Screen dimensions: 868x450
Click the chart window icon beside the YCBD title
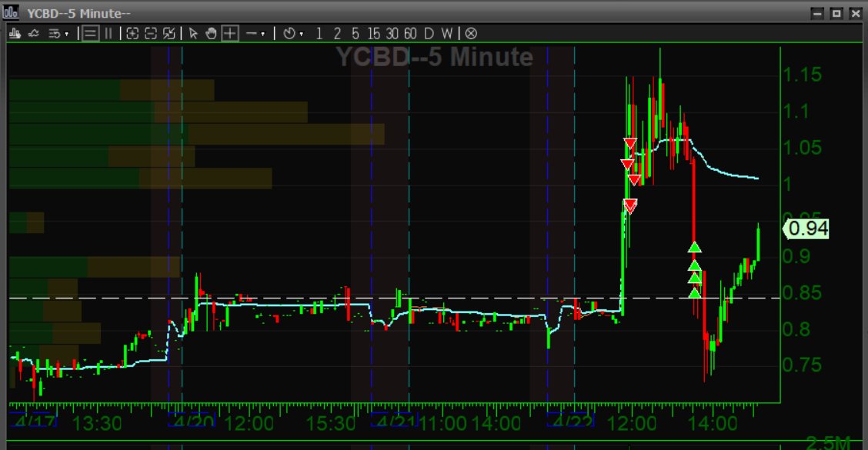click(x=11, y=12)
